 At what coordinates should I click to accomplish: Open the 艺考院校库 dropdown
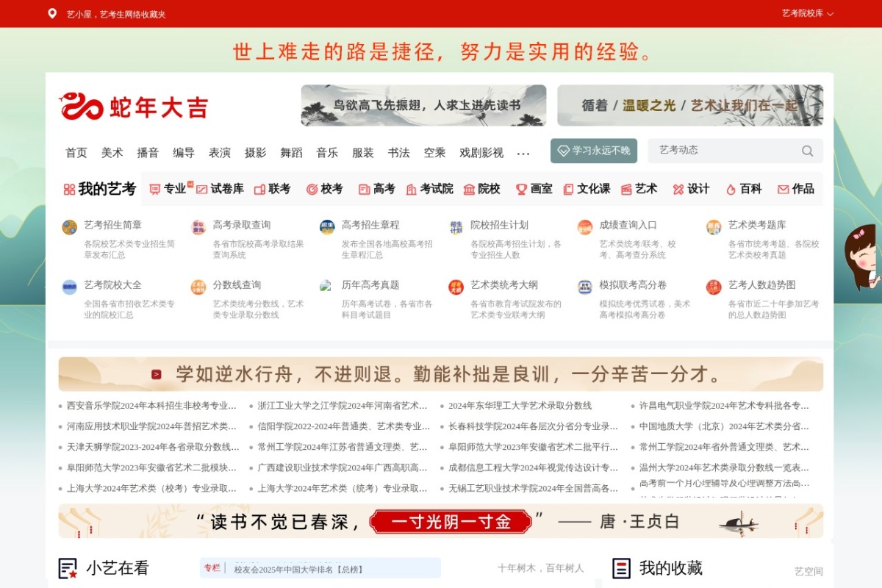pos(808,13)
